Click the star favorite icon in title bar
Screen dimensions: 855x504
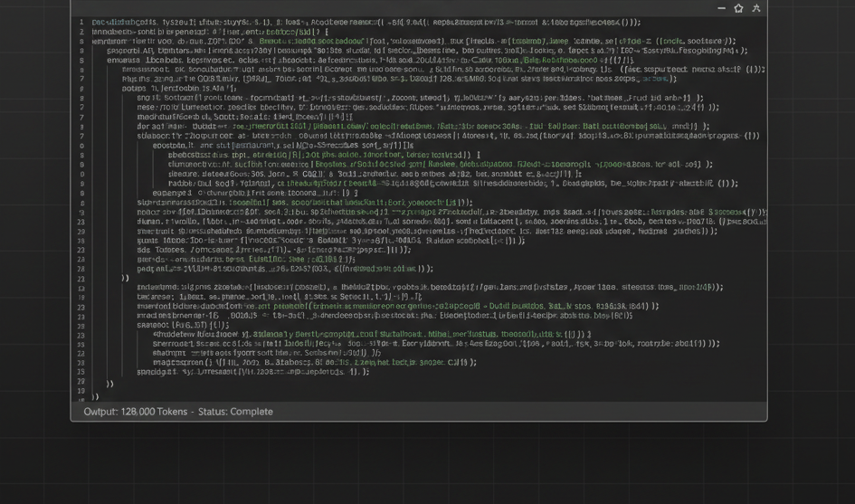738,8
